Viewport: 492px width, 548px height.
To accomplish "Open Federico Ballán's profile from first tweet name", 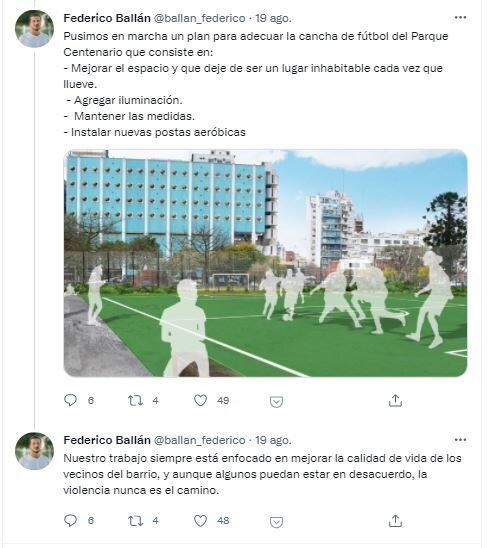I will (107, 18).
